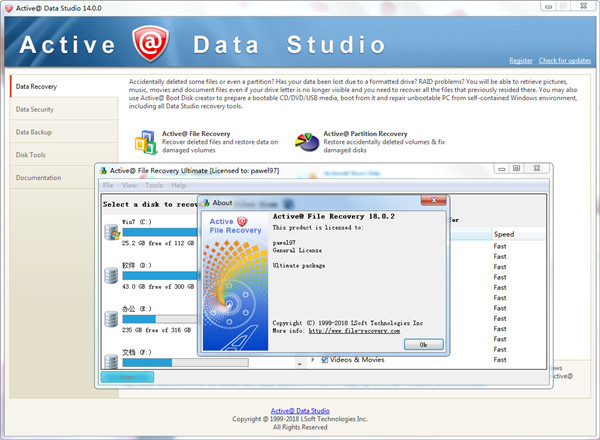Image resolution: width=600 pixels, height=440 pixels.
Task: Click the 'pawel97' licensee name in About
Action: pos(284,243)
